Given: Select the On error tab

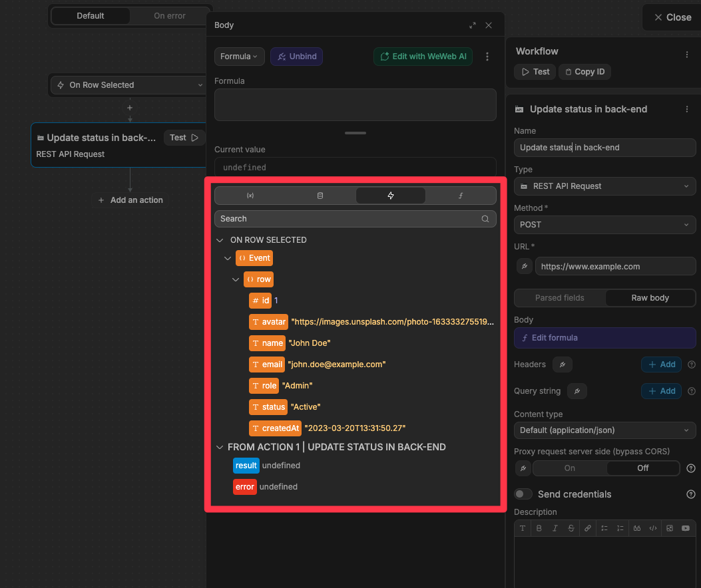Looking at the screenshot, I should pyautogui.click(x=170, y=16).
